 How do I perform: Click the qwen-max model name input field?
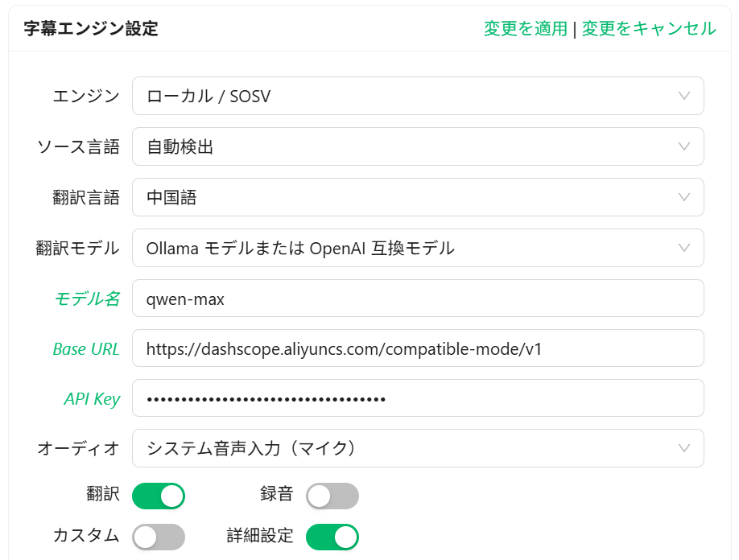pyautogui.click(x=418, y=299)
